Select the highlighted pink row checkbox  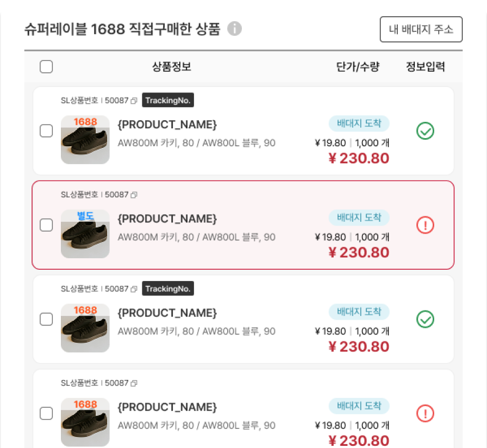pyautogui.click(x=47, y=225)
